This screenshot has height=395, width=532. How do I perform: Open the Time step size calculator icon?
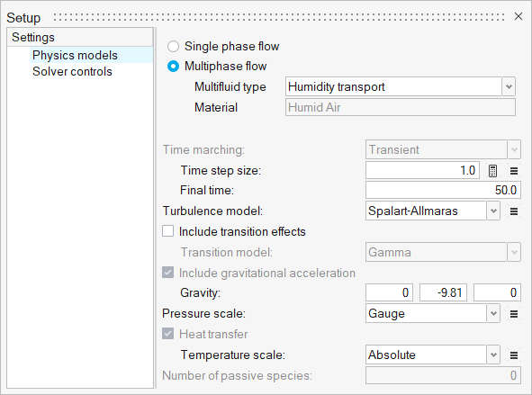[492, 171]
